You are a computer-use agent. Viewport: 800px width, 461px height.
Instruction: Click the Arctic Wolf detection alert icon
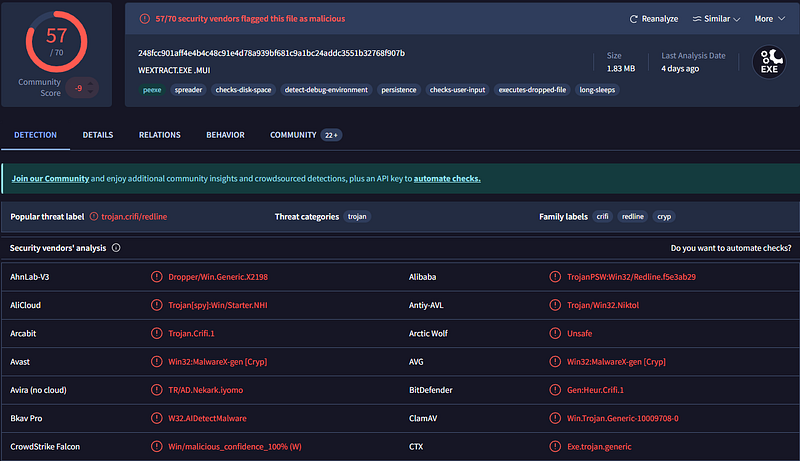(555, 333)
